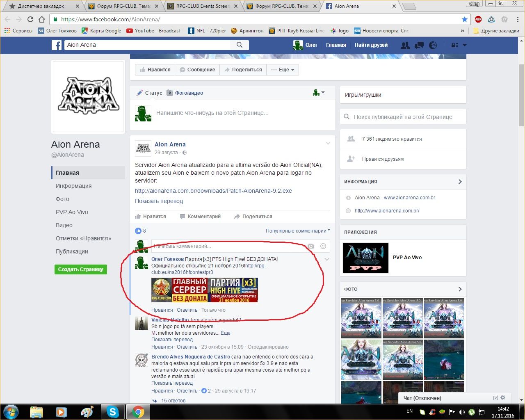Open the PVP Ao Vivo app thumbnail
The height and width of the screenshot is (420, 525).
click(365, 258)
